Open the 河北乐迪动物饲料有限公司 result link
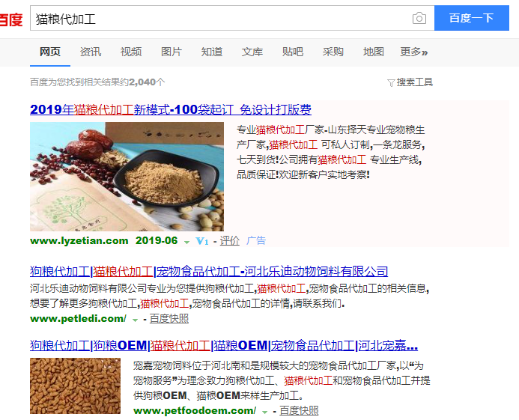The height and width of the screenshot is (420, 519). (x=209, y=272)
